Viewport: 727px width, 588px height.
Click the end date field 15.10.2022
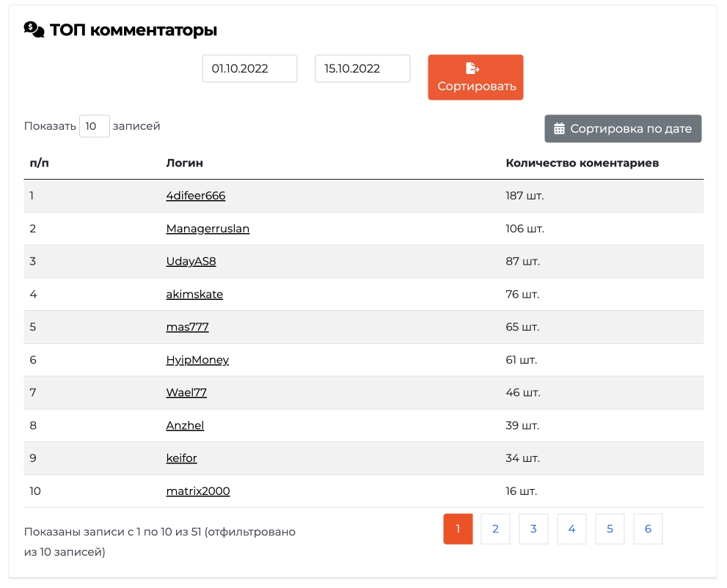pyautogui.click(x=362, y=69)
